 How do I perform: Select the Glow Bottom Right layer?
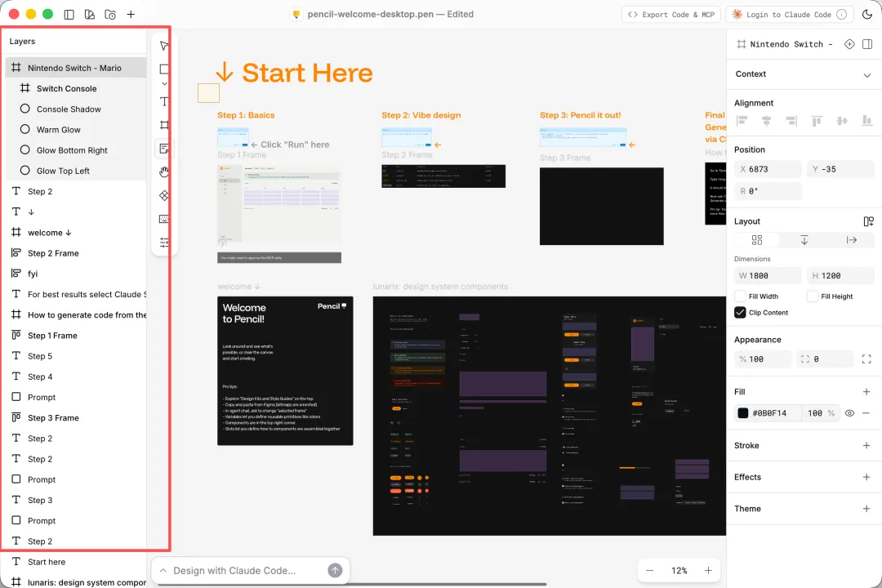point(76,150)
